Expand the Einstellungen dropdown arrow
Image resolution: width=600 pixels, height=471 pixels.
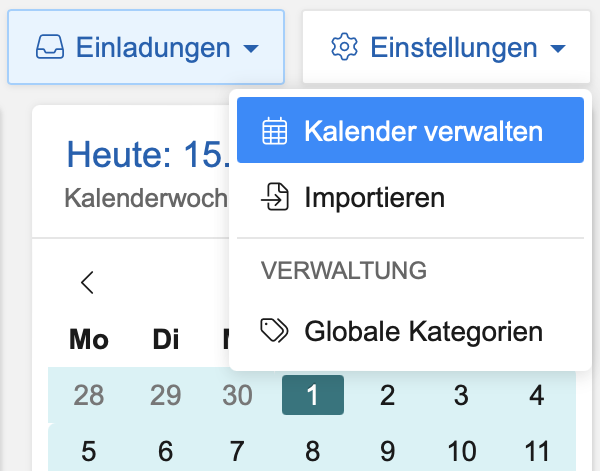558,48
